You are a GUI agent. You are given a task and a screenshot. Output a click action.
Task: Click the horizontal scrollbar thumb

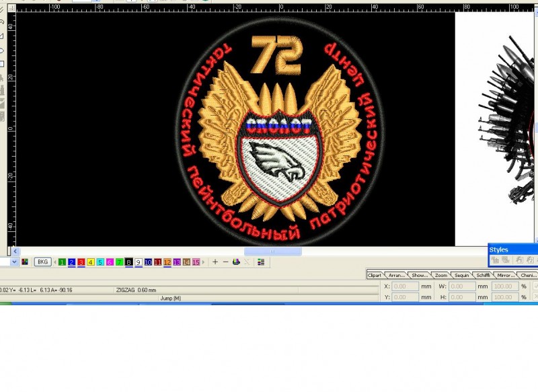pyautogui.click(x=273, y=251)
